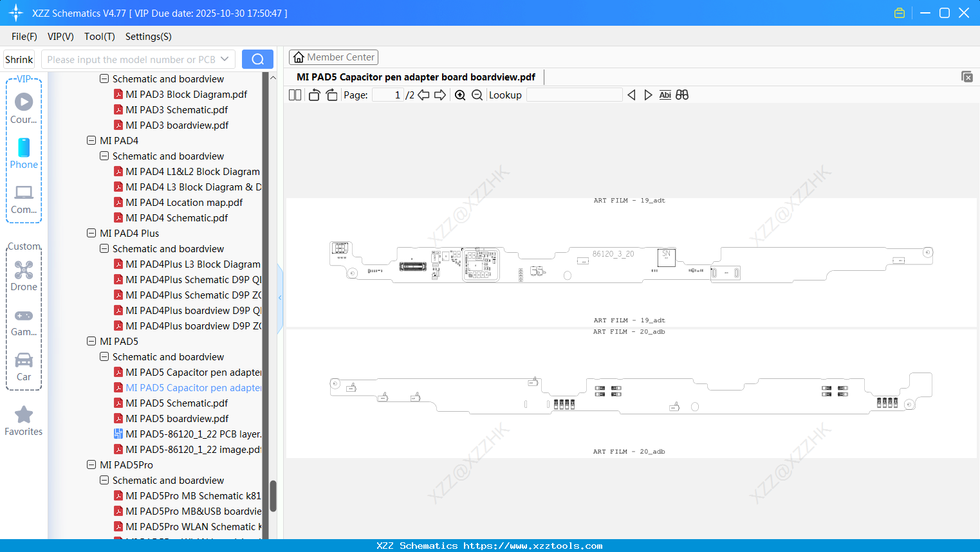Viewport: 980px width, 552px height.
Task: Go to previous page arrow
Action: click(x=423, y=95)
